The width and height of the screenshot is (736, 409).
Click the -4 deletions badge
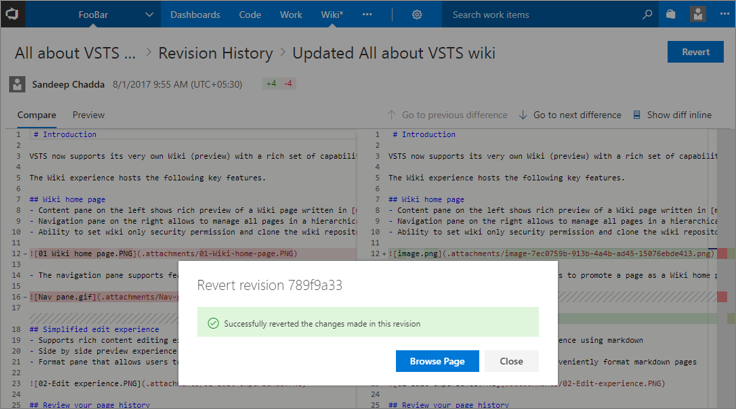[x=287, y=84]
